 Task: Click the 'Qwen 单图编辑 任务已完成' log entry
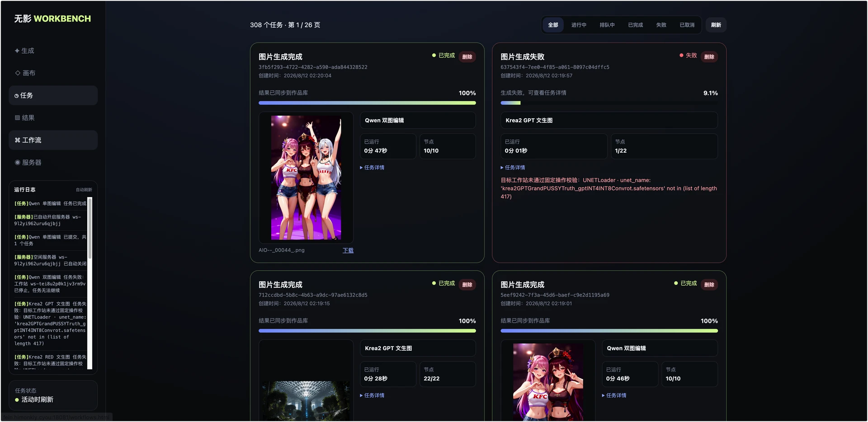[x=50, y=204]
